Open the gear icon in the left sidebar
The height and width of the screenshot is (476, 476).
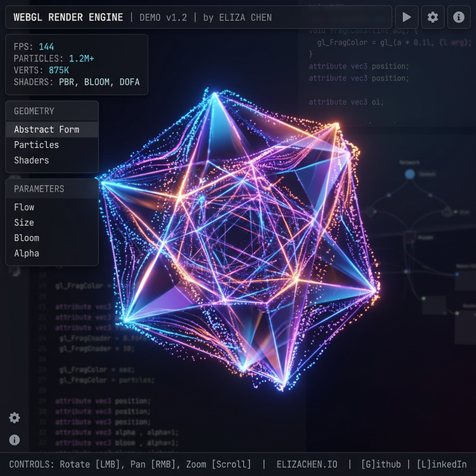[14, 418]
